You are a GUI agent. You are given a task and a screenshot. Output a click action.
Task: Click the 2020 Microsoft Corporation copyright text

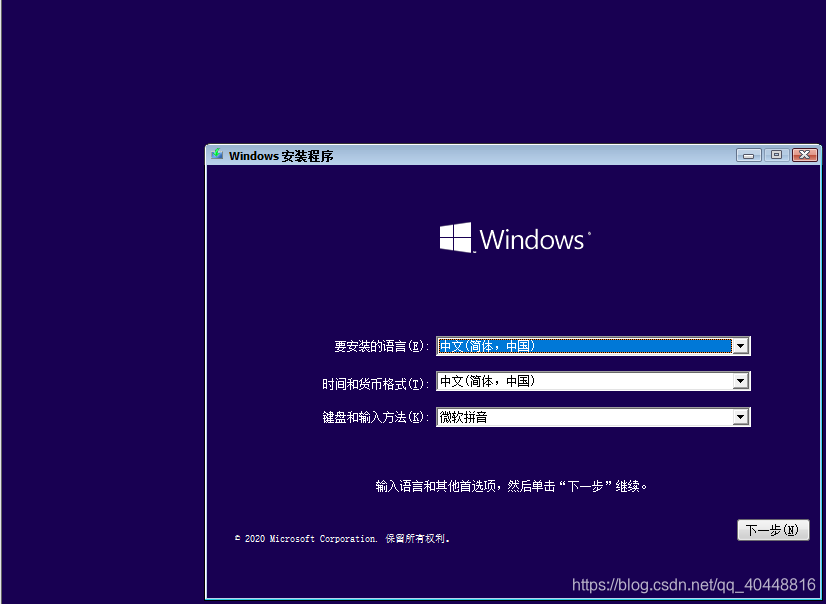[x=342, y=539]
